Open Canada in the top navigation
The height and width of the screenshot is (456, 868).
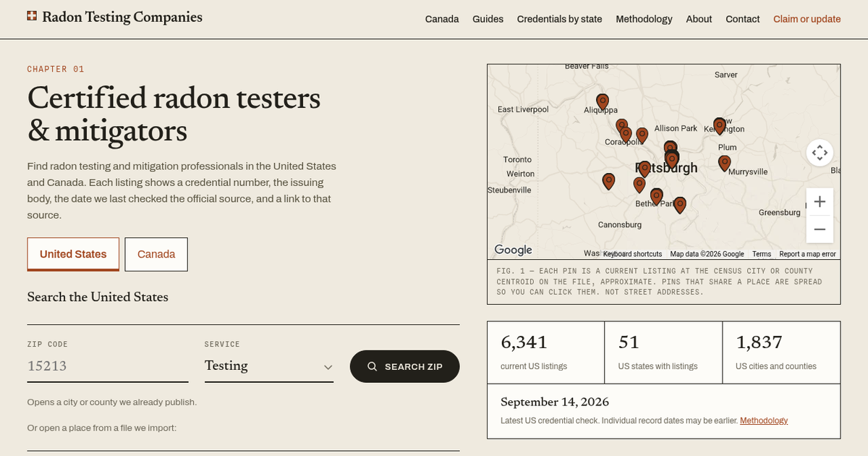pyautogui.click(x=442, y=19)
